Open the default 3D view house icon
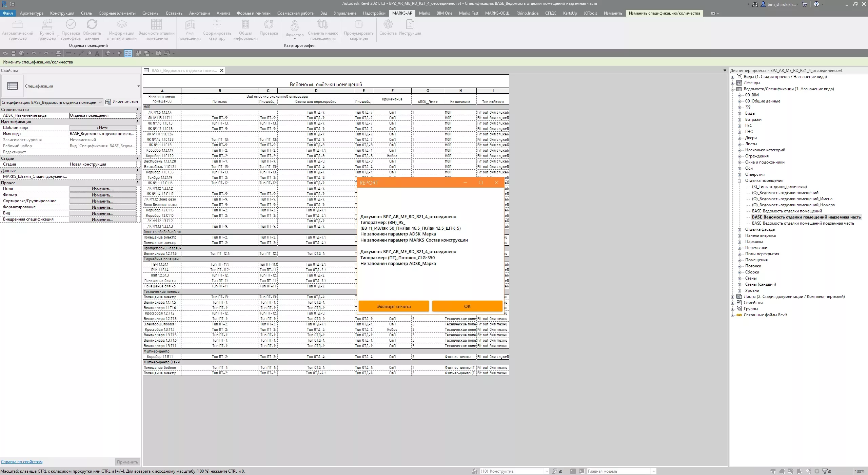868x475 pixels. point(108,53)
